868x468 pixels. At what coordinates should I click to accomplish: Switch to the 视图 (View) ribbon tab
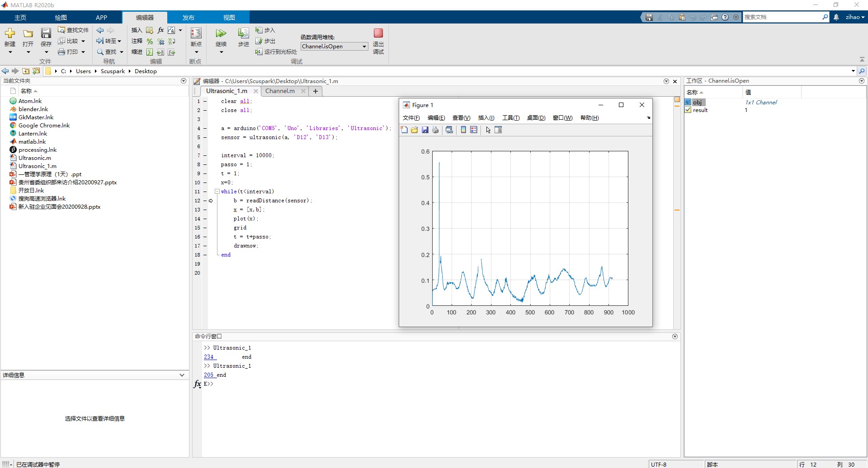[x=229, y=17]
